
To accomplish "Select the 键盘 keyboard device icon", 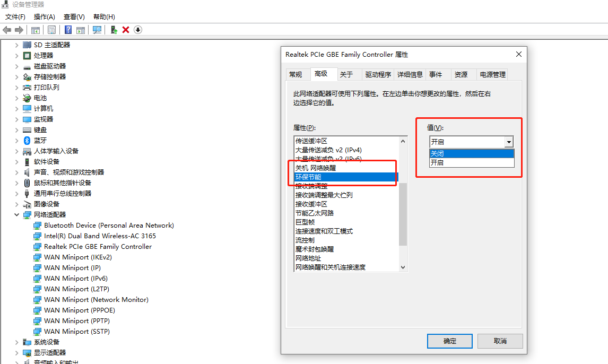I will tap(27, 130).
